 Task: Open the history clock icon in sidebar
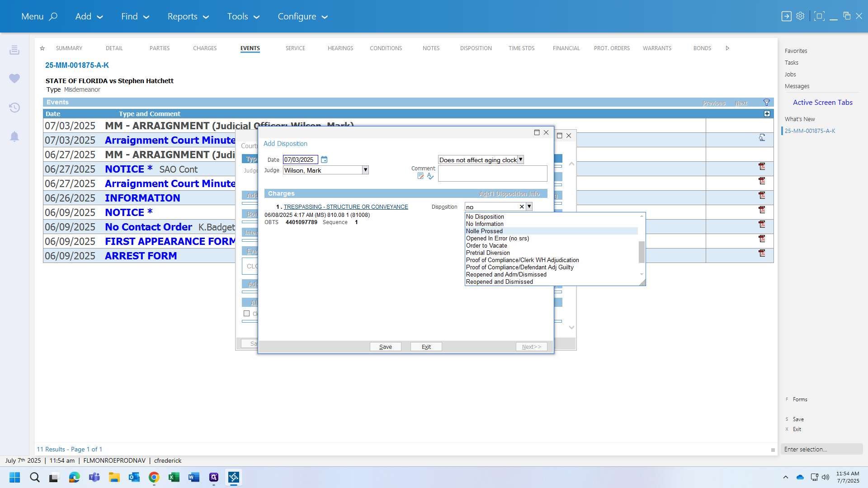pos(14,108)
